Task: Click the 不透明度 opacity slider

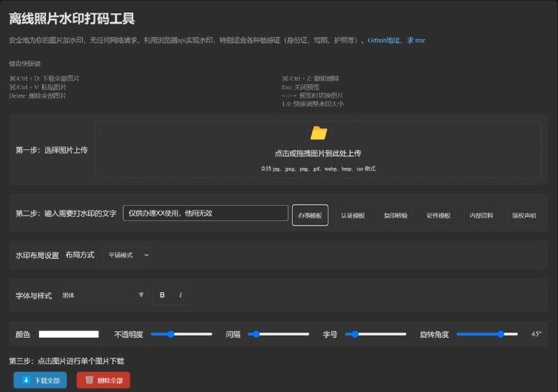Action: 181,334
